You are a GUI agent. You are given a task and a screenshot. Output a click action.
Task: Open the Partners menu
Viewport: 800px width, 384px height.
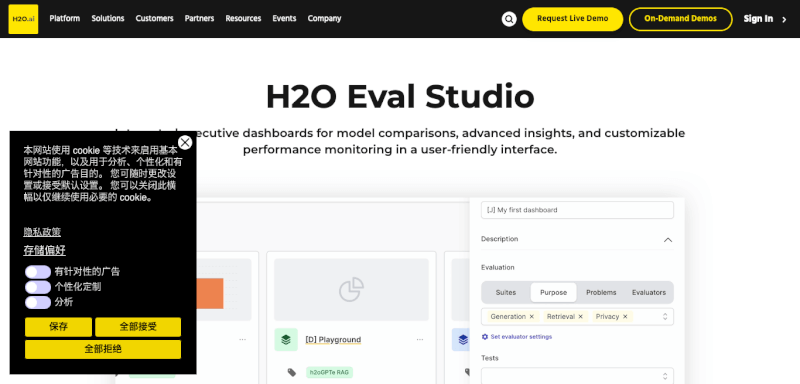199,18
